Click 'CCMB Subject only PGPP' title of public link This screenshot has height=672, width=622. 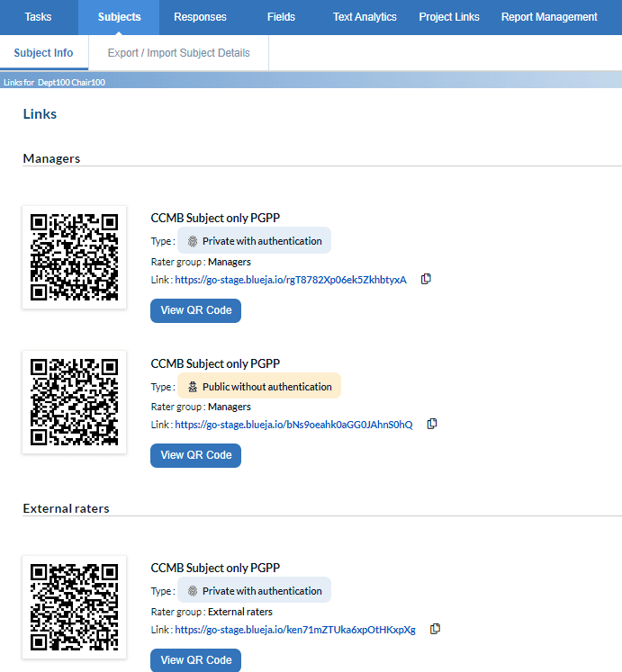[x=215, y=363]
